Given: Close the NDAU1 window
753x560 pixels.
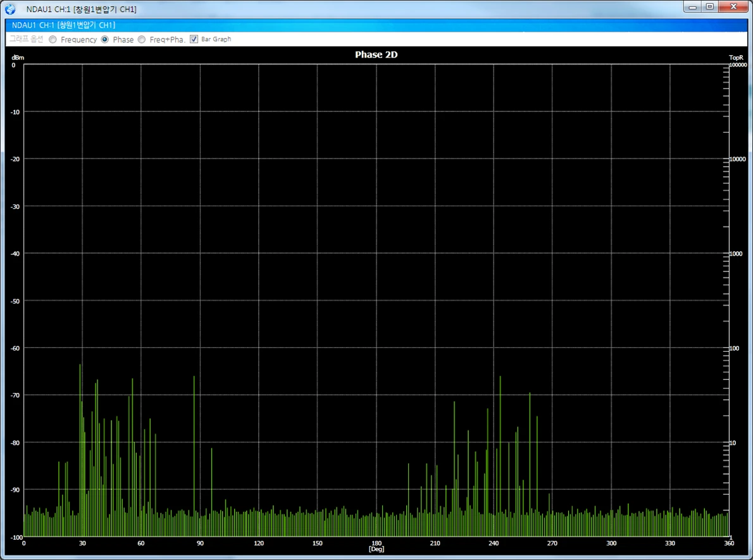Looking at the screenshot, I should pyautogui.click(x=733, y=7).
